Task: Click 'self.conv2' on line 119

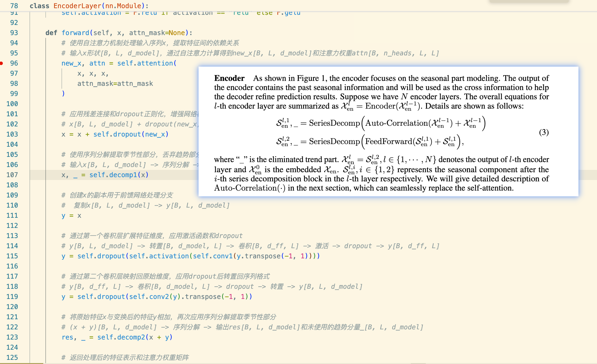Action: pyautogui.click(x=149, y=297)
